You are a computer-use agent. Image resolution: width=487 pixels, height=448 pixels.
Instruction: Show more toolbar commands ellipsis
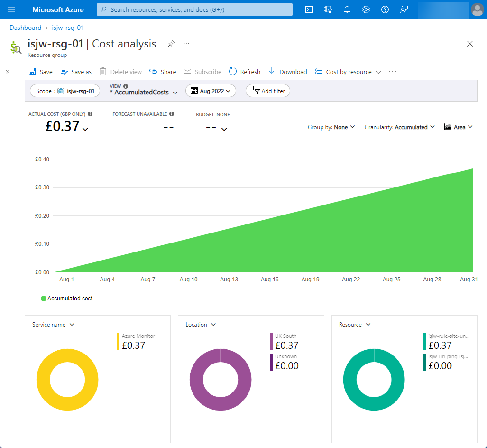pos(393,72)
